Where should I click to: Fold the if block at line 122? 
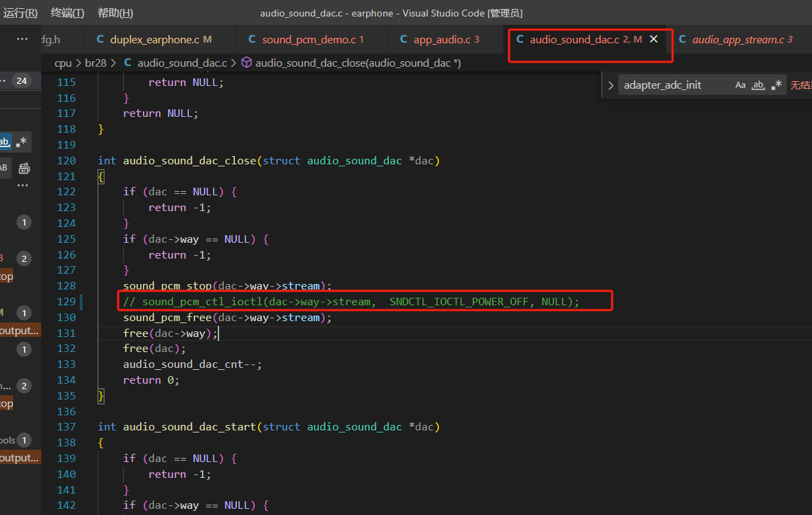click(x=89, y=192)
